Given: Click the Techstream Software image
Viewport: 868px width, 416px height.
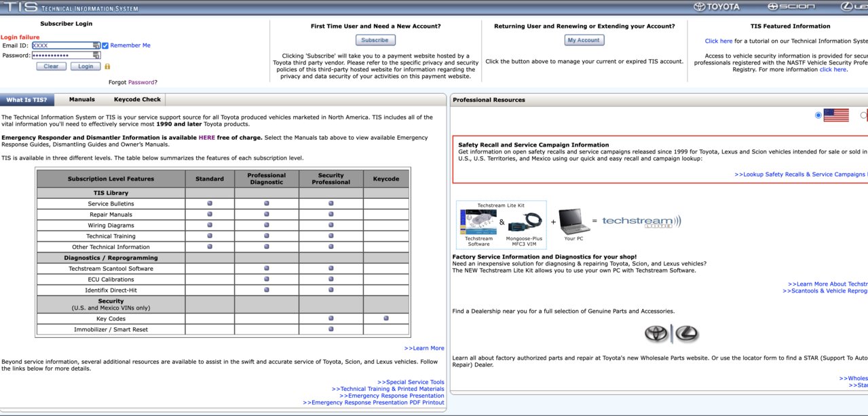Looking at the screenshot, I should click(x=479, y=222).
